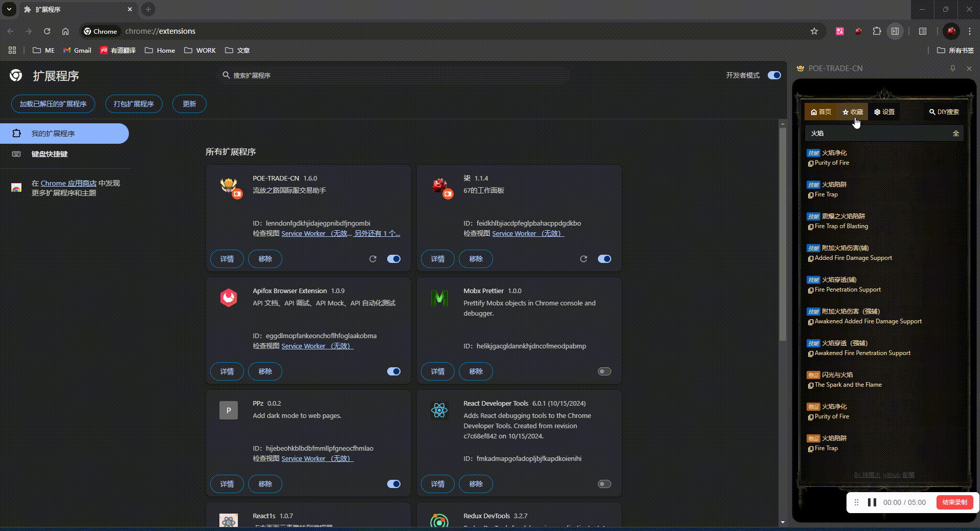This screenshot has width=980, height=531.
Task: Click the Mobx Prettier M icon
Action: coord(439,297)
